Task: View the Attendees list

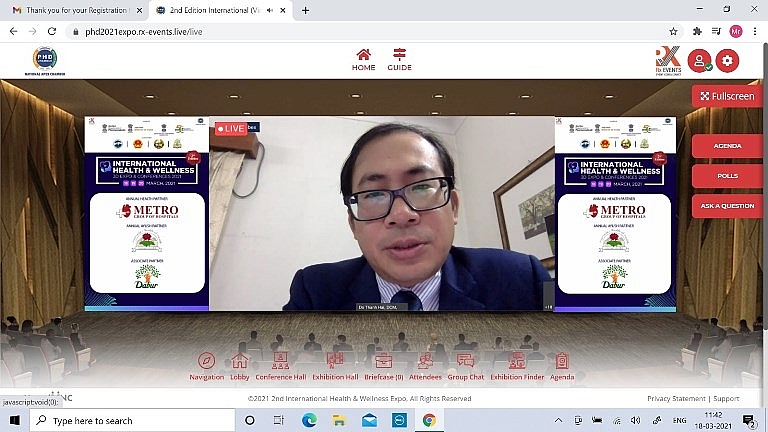Action: [425, 362]
